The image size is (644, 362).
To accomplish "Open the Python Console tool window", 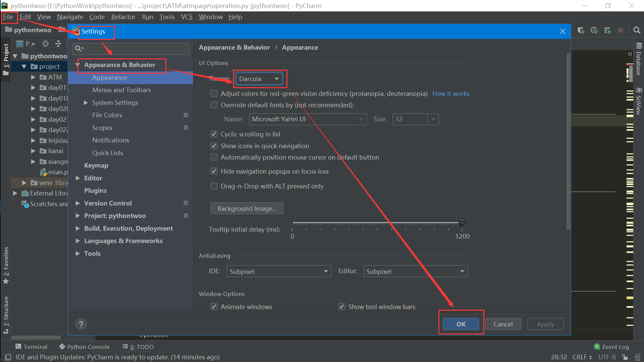I will coord(84,347).
